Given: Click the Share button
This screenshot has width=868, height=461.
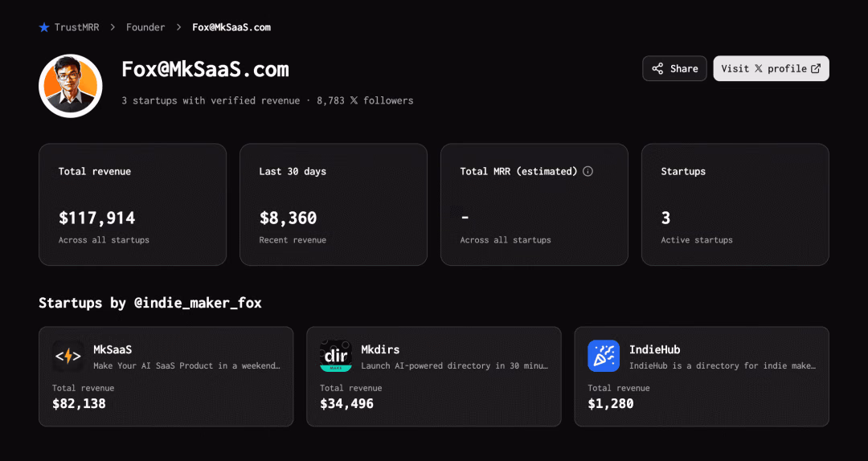Looking at the screenshot, I should point(675,68).
